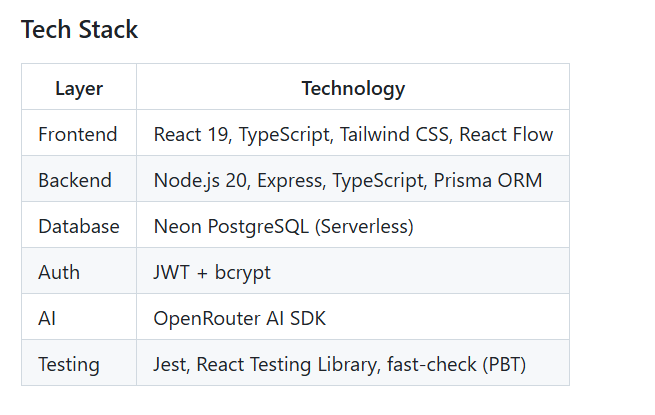The width and height of the screenshot is (655, 415).
Task: Click the Neon PostgreSQL (Serverless) cell
Action: click(283, 226)
